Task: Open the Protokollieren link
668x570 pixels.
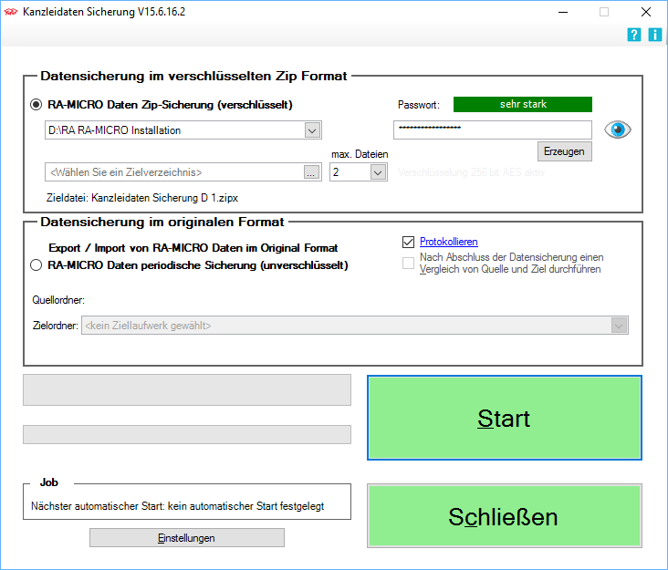Action: point(449,242)
